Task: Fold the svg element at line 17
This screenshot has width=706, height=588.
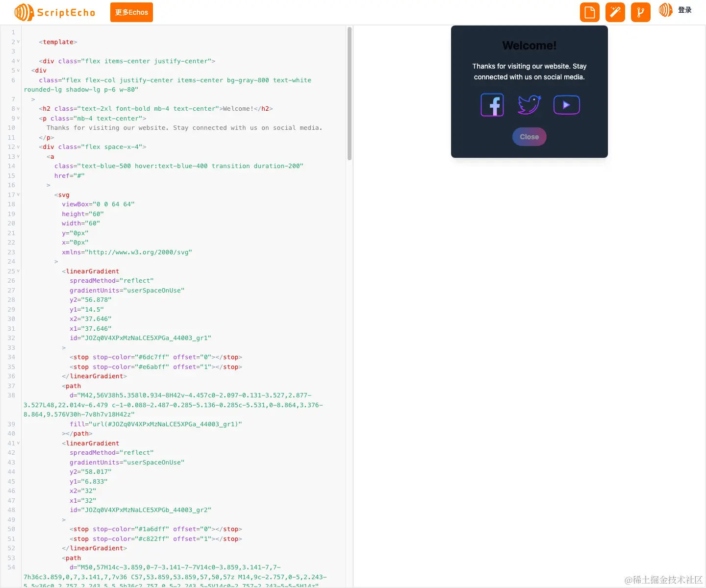Action: (x=18, y=195)
